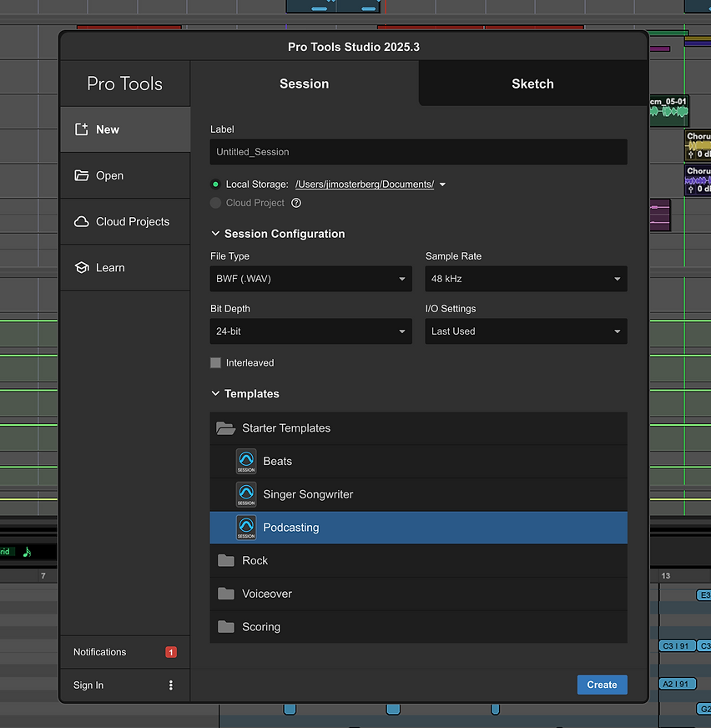Select the Cloud Project radio button
The height and width of the screenshot is (728, 711).
pyautogui.click(x=215, y=202)
